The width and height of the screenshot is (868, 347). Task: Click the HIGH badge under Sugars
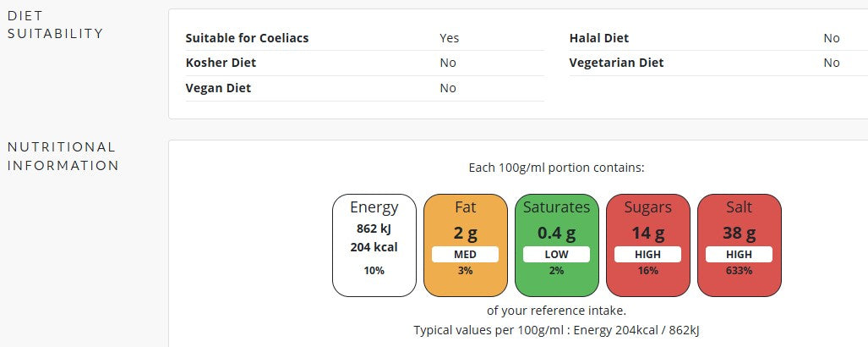(648, 255)
